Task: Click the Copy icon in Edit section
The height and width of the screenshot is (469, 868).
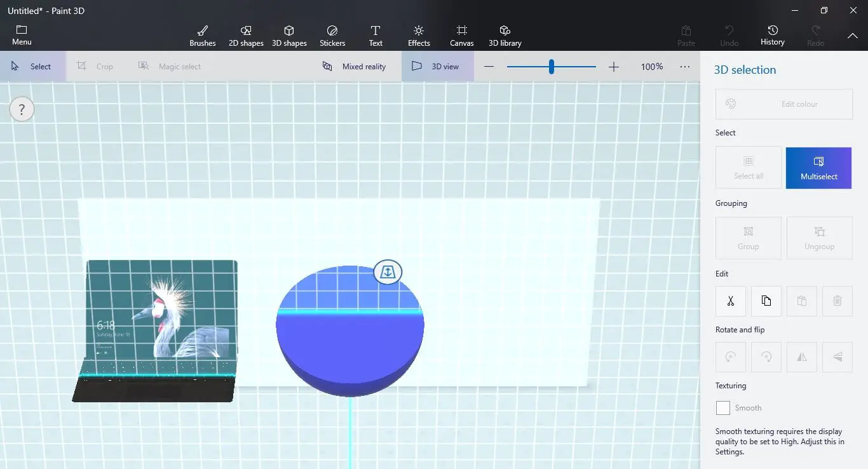Action: pyautogui.click(x=766, y=301)
